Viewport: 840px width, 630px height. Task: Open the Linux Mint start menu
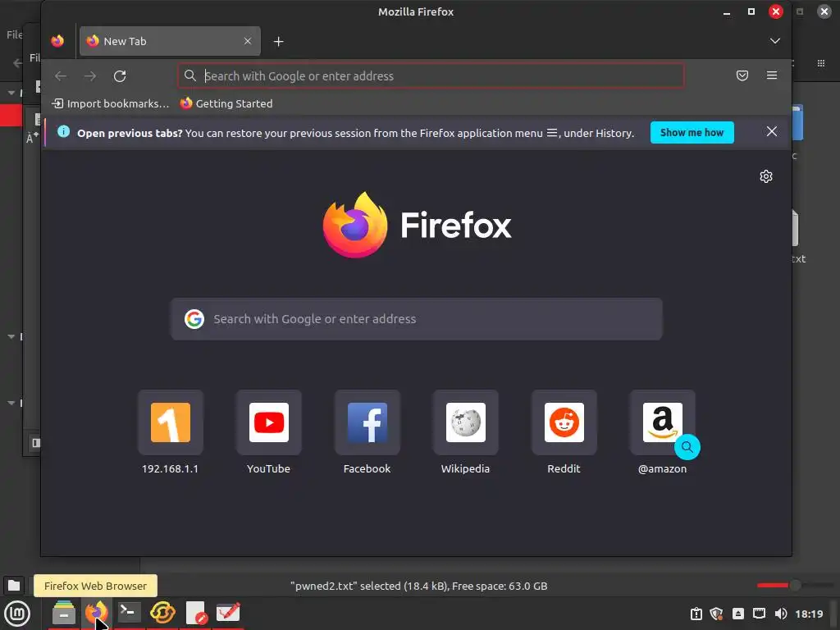click(17, 614)
